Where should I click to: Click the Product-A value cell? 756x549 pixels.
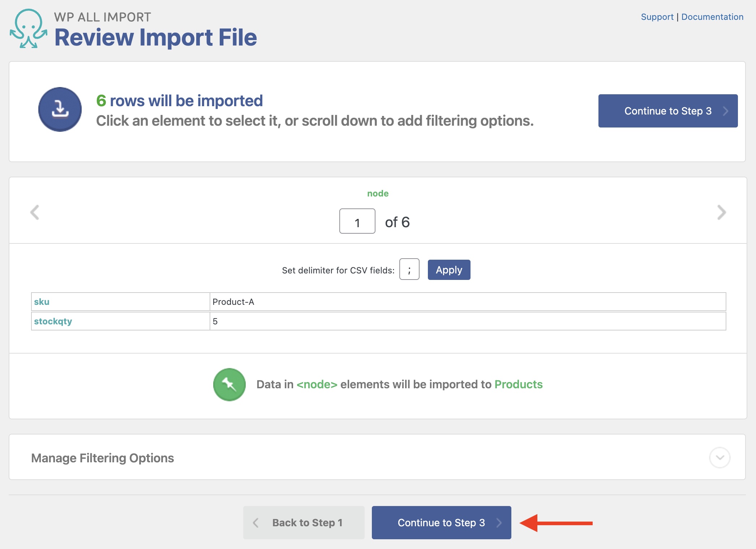point(233,302)
